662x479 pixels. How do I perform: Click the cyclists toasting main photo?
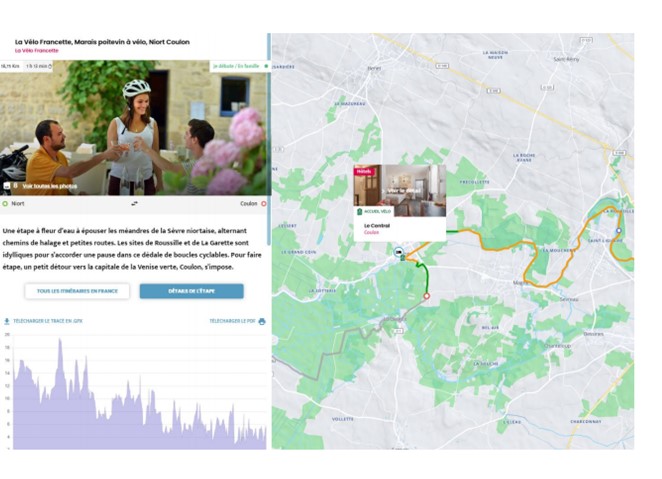tap(134, 127)
